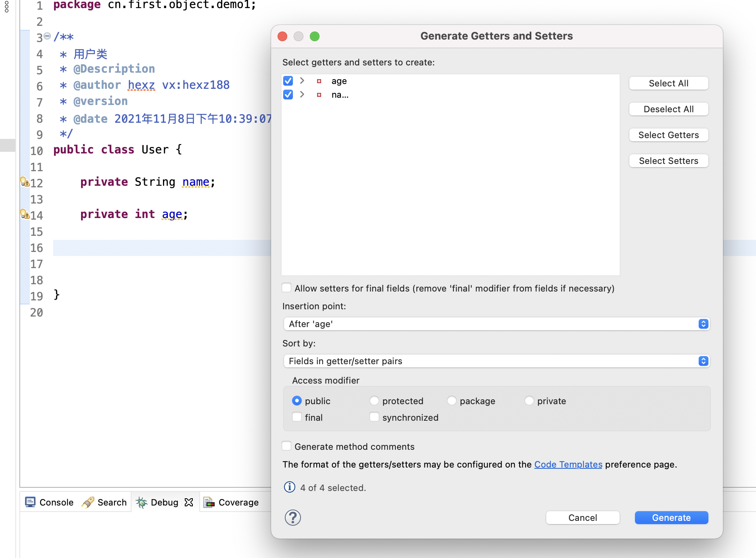Collapse the Javadoc comment fold on line 3

coord(47,36)
